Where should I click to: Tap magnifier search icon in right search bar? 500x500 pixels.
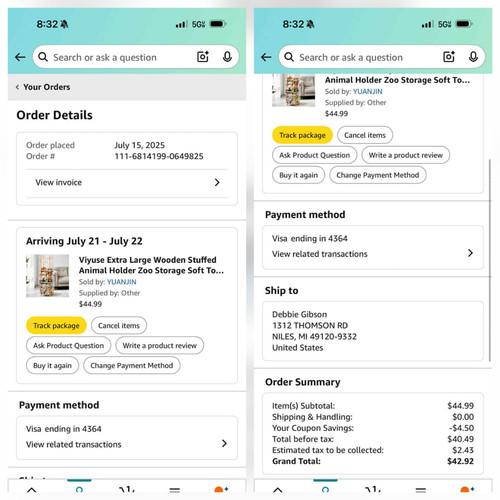[x=289, y=57]
